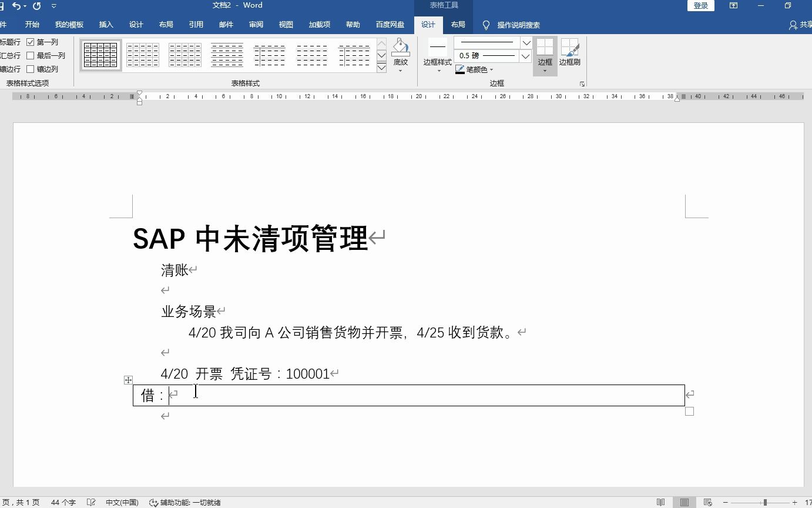Open the 开始 Home tab

(x=32, y=25)
